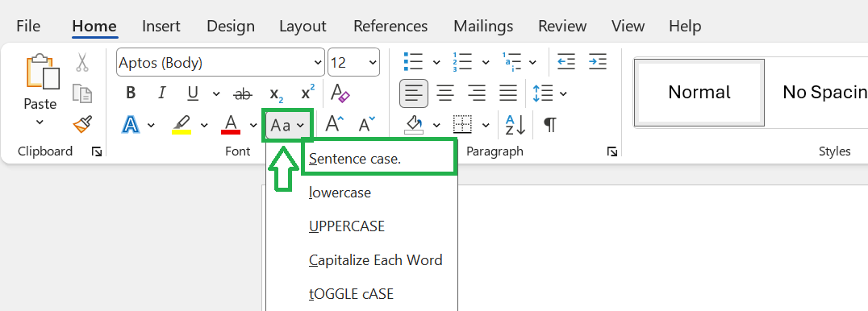Image resolution: width=868 pixels, height=311 pixels.
Task: Toggle Subscript formatting
Action: [x=276, y=94]
